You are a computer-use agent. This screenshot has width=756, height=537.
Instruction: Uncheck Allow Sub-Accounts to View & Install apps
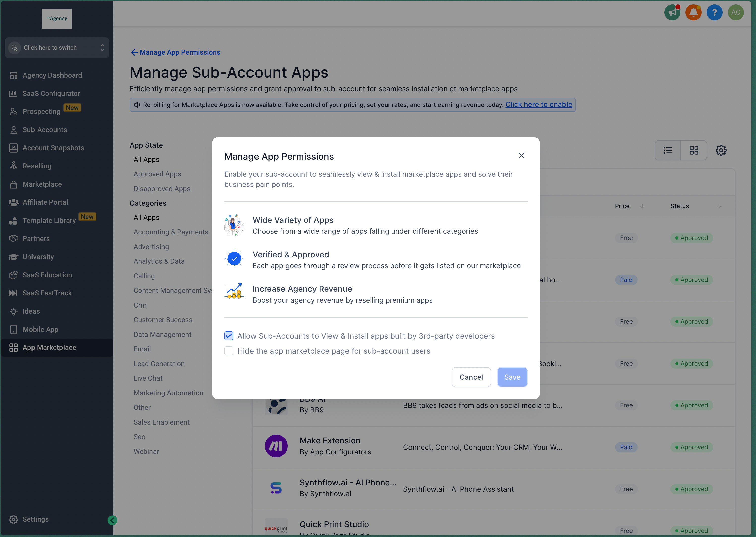click(x=229, y=336)
